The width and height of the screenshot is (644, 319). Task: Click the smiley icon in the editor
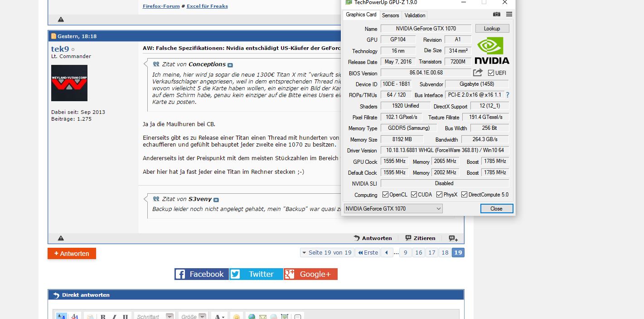(x=236, y=317)
